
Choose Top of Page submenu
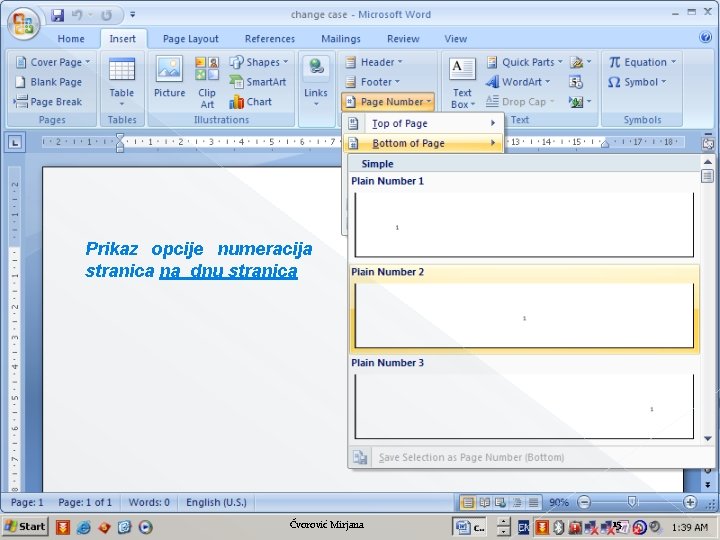click(423, 123)
